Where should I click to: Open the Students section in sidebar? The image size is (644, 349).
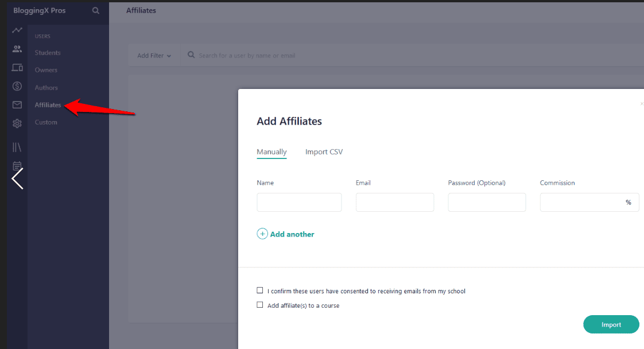click(x=48, y=52)
